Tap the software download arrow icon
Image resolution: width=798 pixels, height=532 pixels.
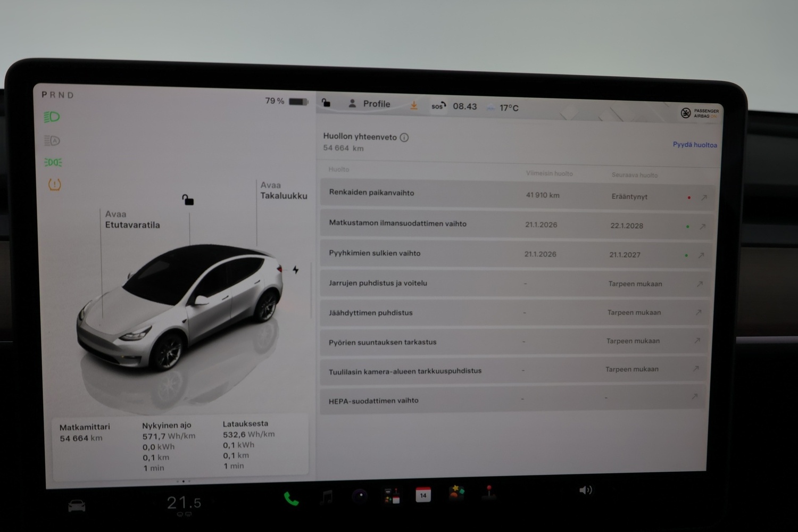(414, 105)
